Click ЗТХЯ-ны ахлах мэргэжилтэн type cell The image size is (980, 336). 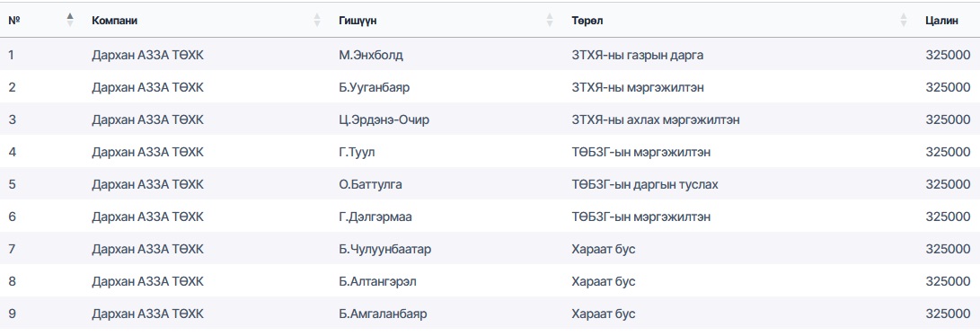coord(655,119)
